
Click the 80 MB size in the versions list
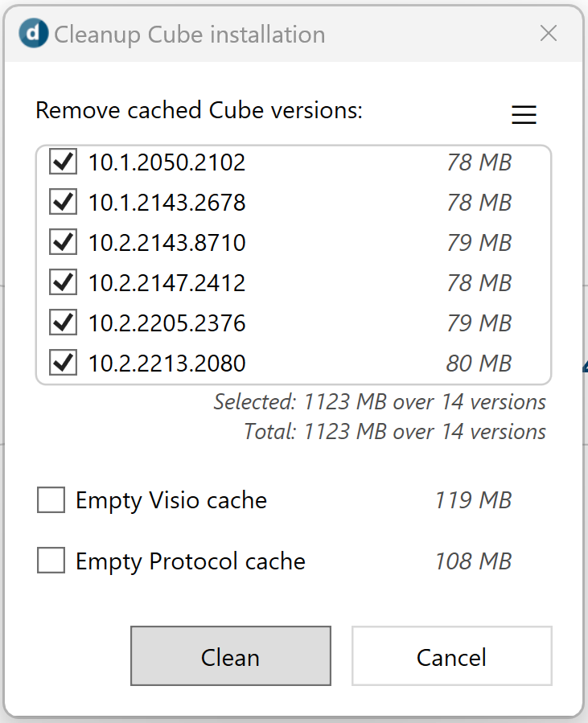pos(479,364)
